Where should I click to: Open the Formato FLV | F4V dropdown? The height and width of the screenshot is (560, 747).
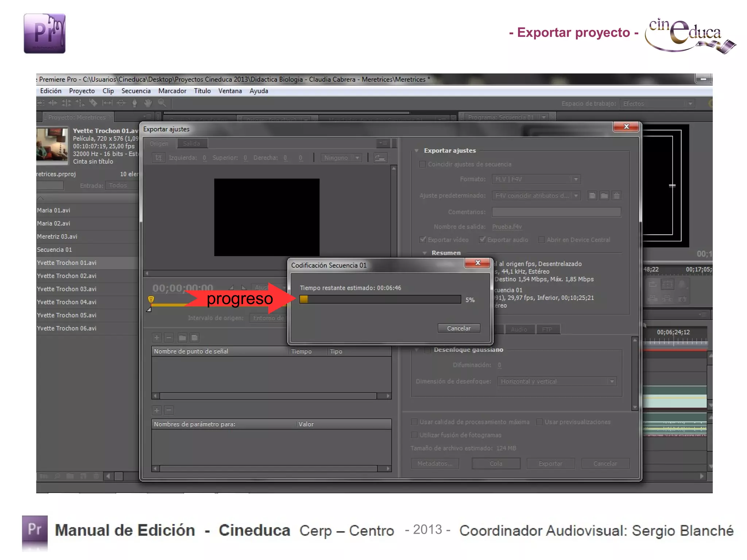click(536, 179)
